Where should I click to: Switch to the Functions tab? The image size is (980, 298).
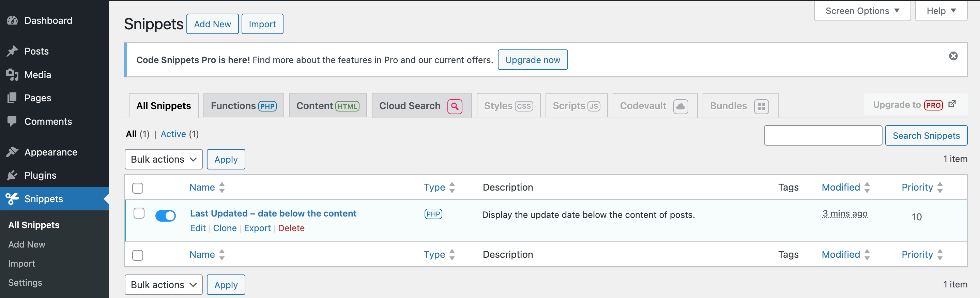click(x=244, y=106)
